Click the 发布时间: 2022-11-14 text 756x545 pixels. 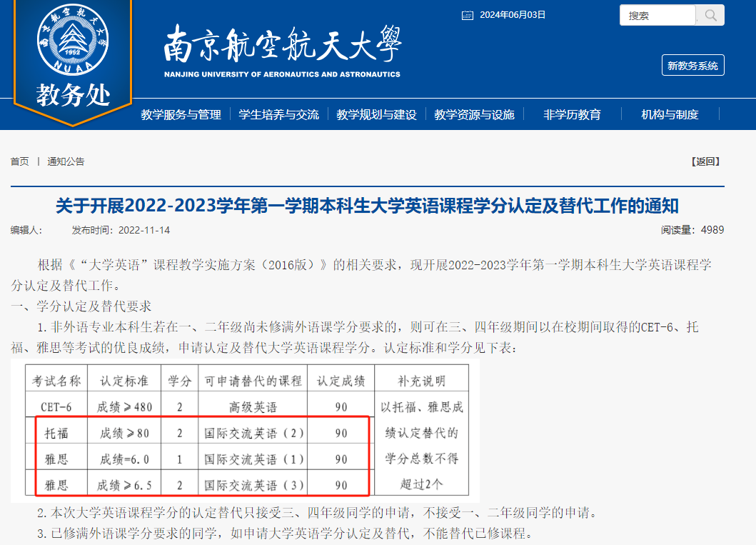pos(121,231)
